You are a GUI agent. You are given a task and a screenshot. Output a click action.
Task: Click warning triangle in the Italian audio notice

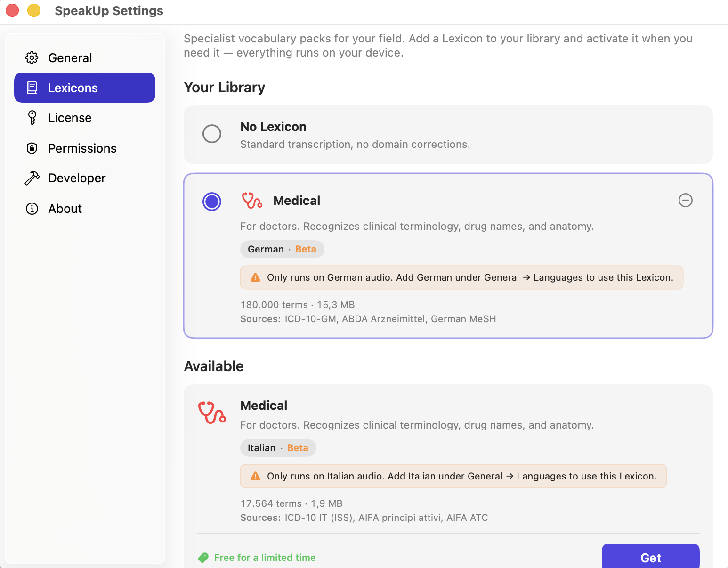(255, 476)
